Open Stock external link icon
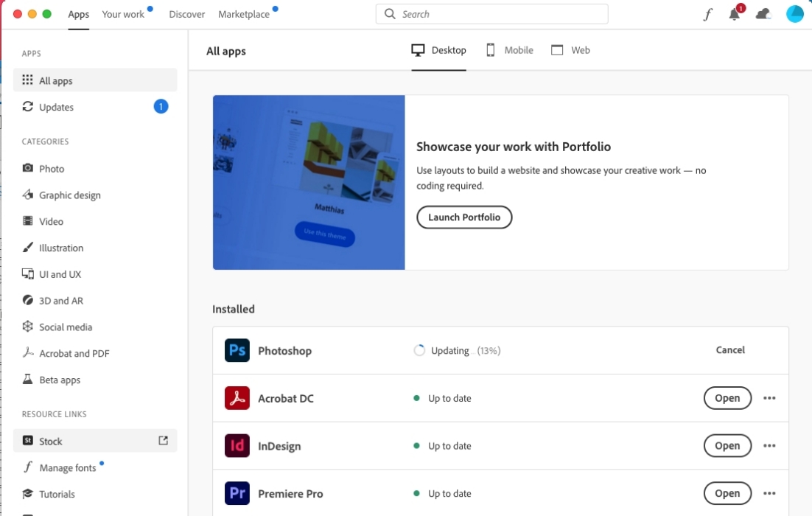The height and width of the screenshot is (516, 812). point(164,441)
